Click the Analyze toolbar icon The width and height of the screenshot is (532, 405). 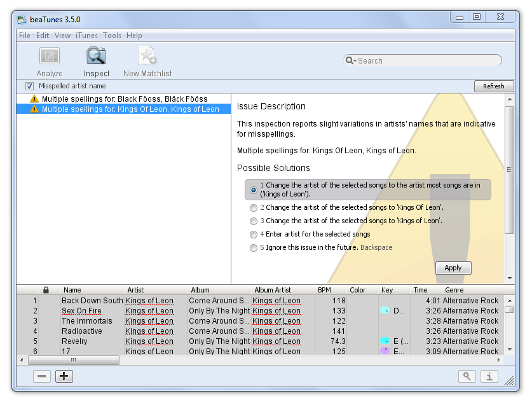coord(50,57)
